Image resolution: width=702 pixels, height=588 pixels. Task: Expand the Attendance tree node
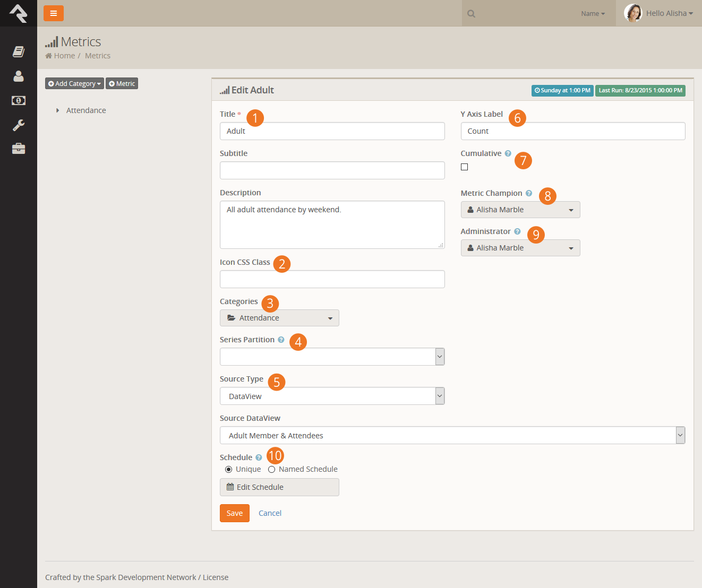[57, 110]
